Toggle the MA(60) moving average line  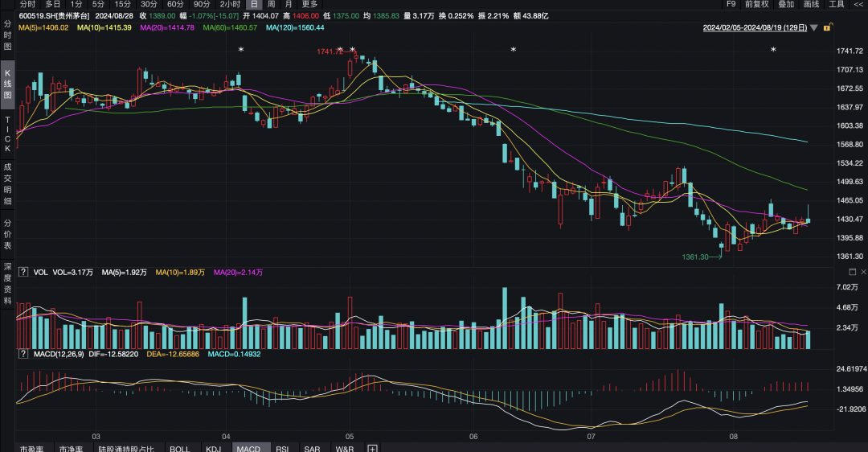tap(230, 28)
